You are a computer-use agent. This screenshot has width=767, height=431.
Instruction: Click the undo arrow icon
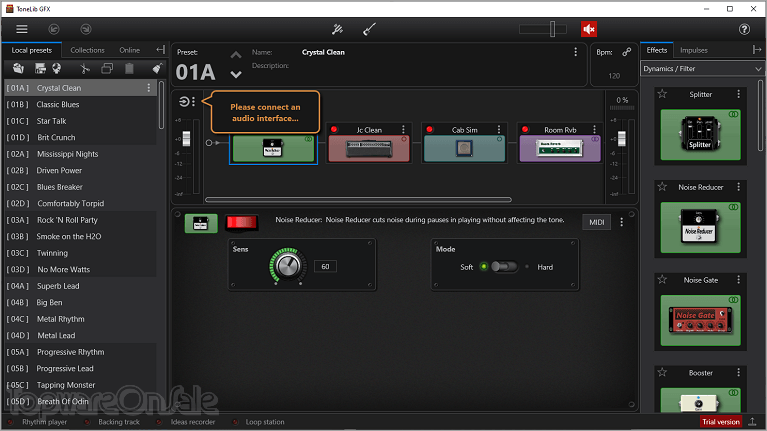click(x=54, y=29)
